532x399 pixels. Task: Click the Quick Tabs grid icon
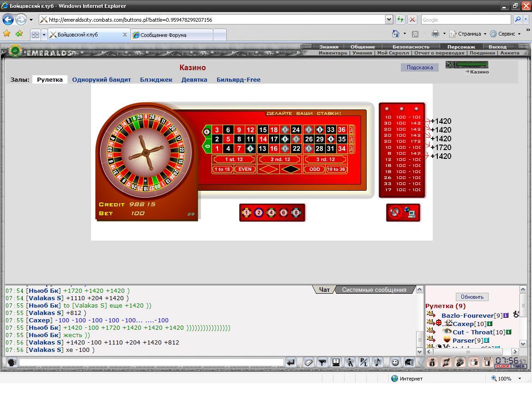click(35, 35)
